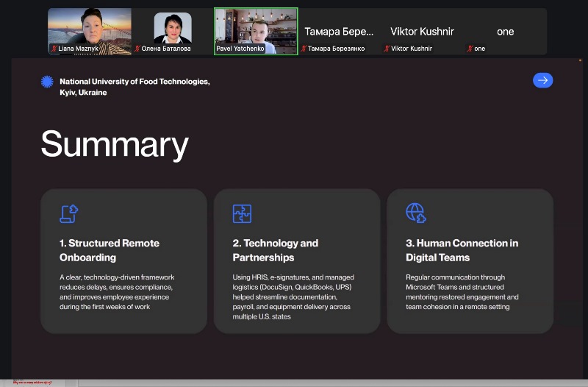The image size is (588, 387).
Task: Click the globe Human Connection icon
Action: tap(415, 213)
